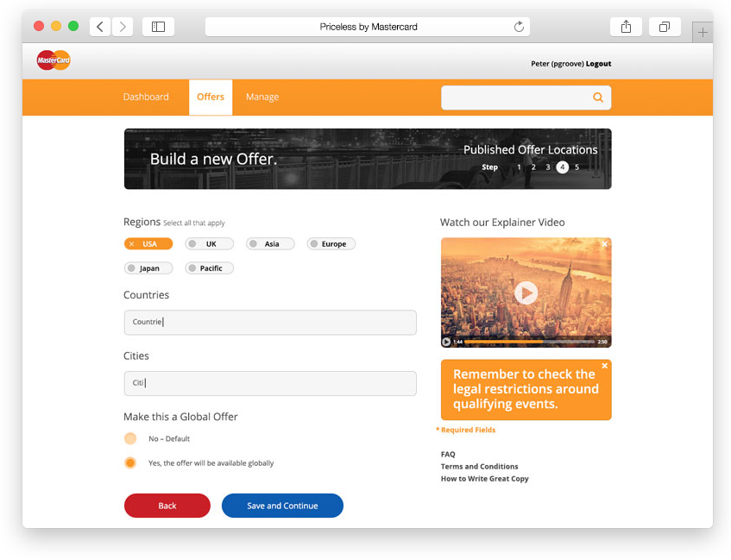Reload the page using the refresh icon

[519, 27]
